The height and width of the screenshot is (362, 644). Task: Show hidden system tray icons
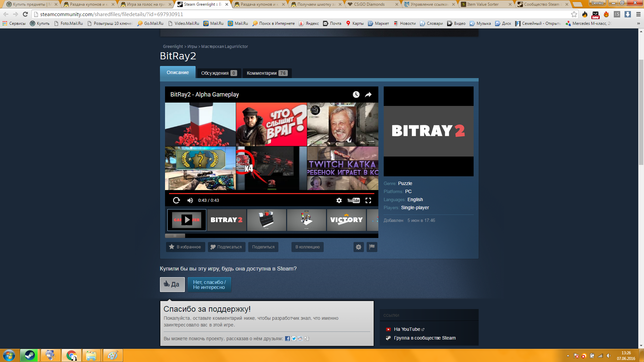(x=568, y=356)
